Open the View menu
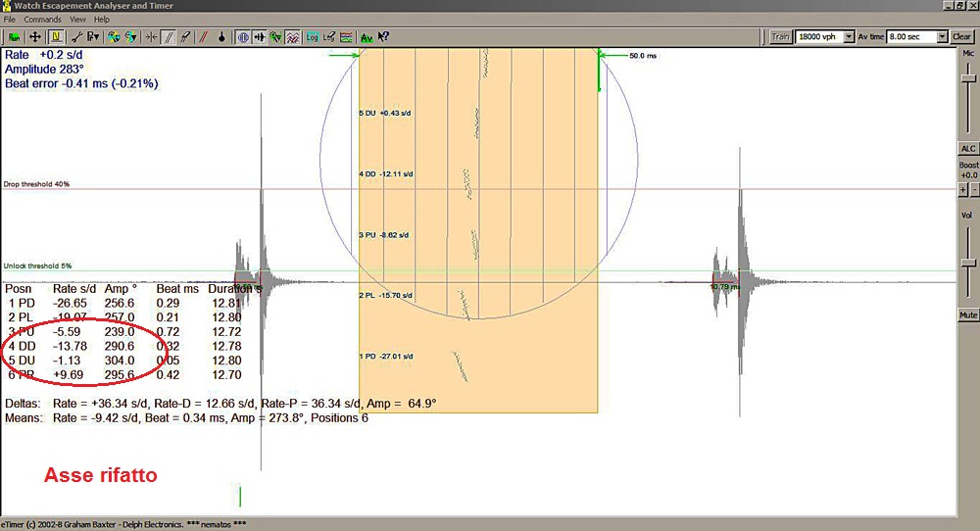The width and height of the screenshot is (980, 531). point(77,20)
